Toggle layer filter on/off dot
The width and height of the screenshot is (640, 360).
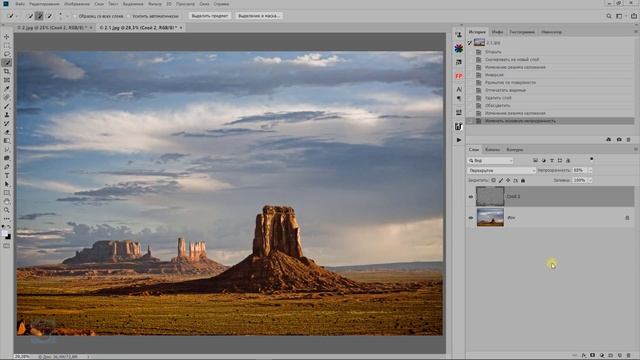(x=591, y=159)
